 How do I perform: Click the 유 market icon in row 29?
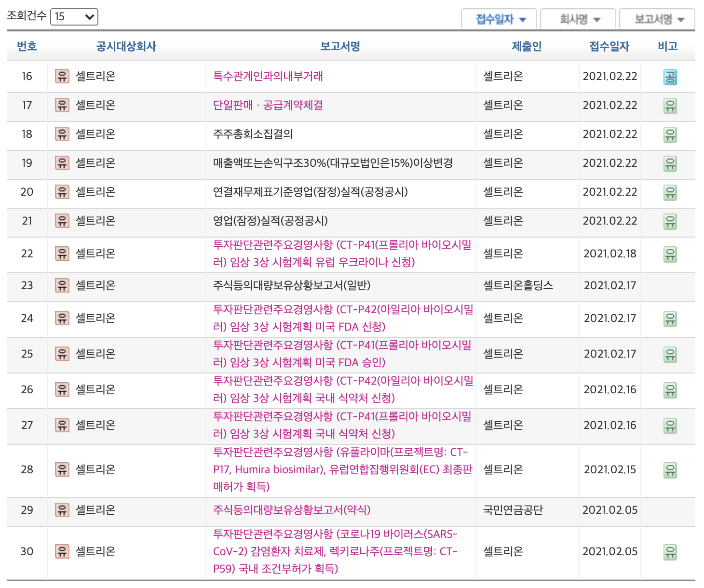(62, 510)
